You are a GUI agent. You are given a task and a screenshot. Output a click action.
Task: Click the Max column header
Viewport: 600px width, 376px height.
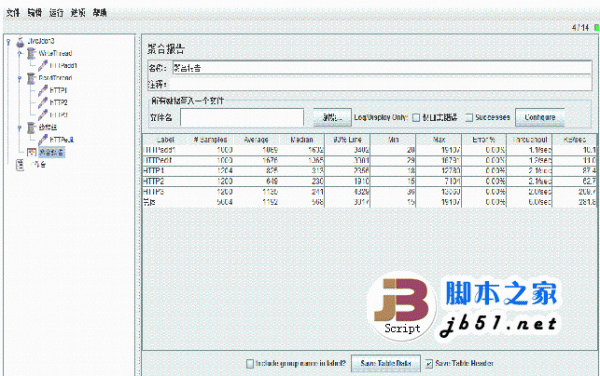click(x=439, y=140)
